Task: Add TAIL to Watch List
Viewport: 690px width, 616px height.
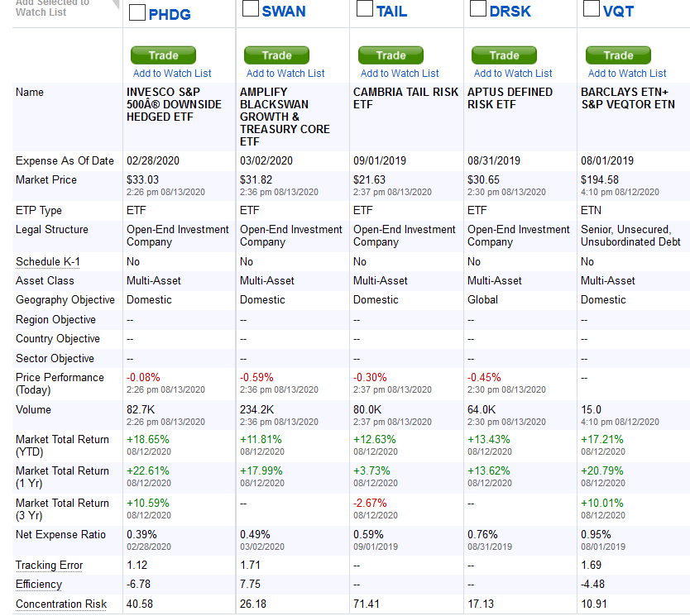Action: 400,74
